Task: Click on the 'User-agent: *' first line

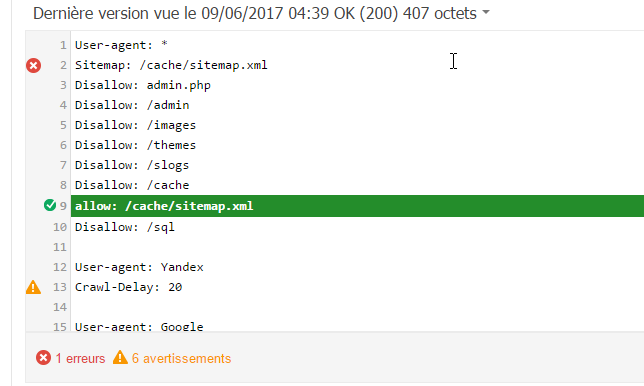Action: point(121,45)
